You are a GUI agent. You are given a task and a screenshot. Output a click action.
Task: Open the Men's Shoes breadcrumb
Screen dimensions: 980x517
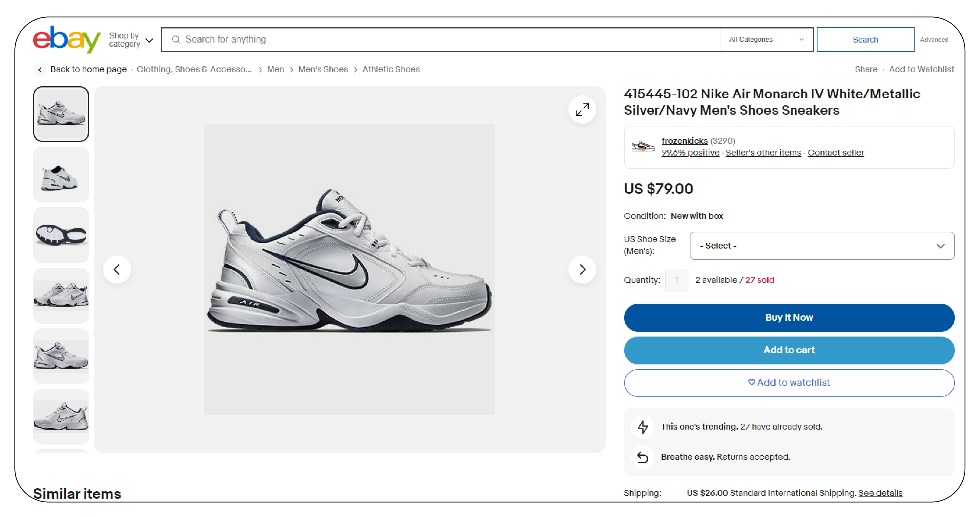coord(323,69)
